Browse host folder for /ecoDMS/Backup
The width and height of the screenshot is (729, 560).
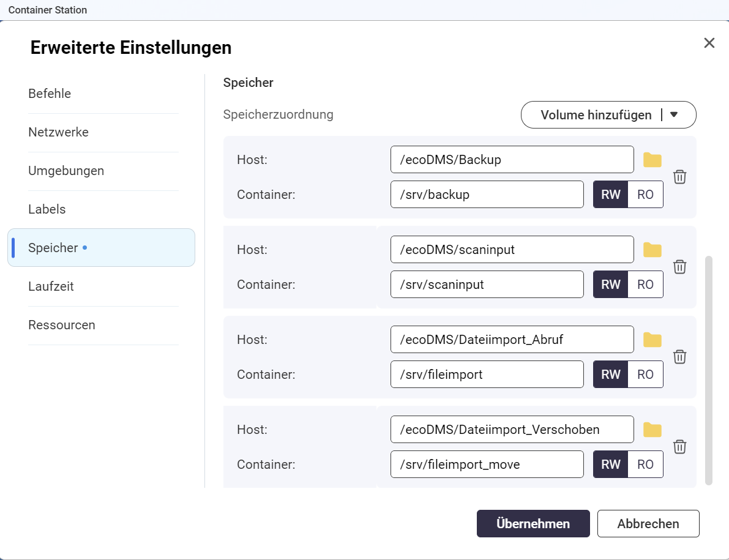pyautogui.click(x=652, y=160)
